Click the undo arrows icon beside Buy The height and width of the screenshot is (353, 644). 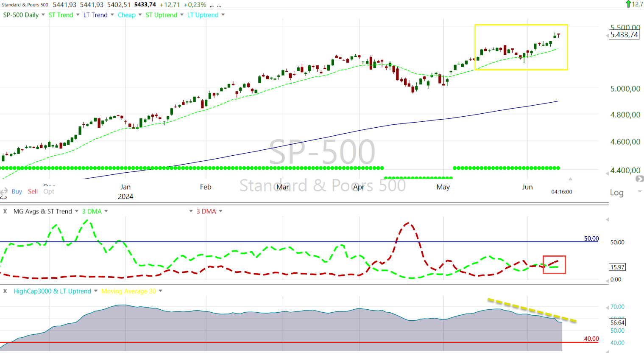pyautogui.click(x=4, y=191)
